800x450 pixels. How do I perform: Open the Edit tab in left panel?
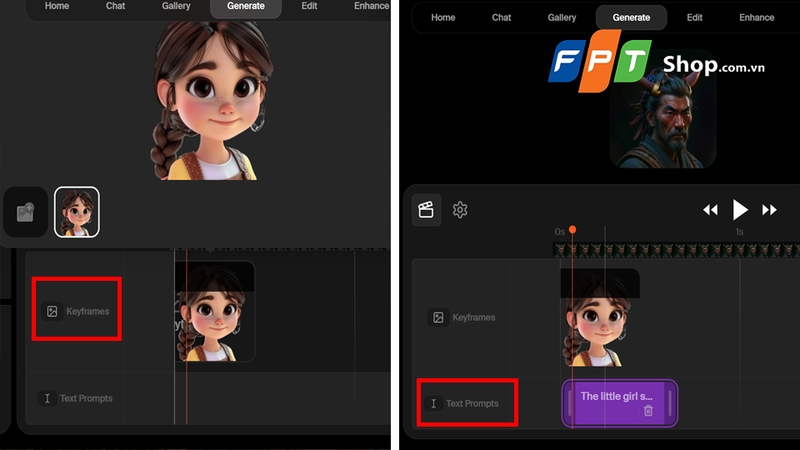tap(309, 6)
